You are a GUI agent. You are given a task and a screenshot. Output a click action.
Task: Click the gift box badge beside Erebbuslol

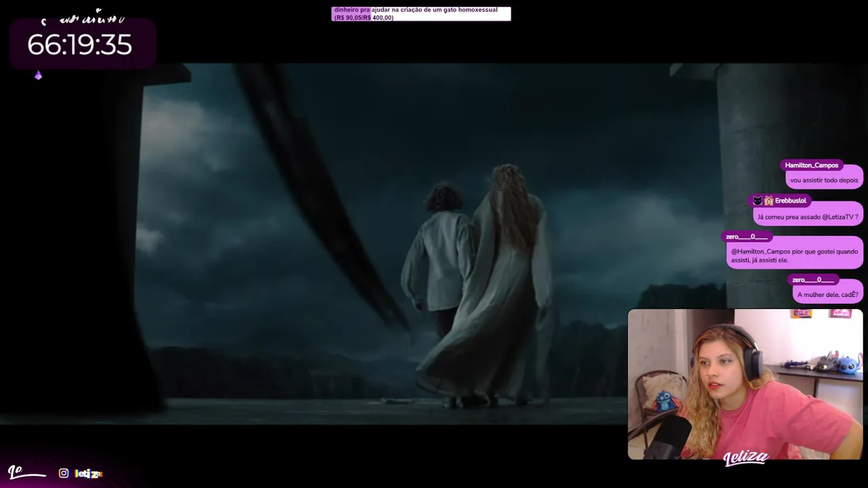point(768,201)
